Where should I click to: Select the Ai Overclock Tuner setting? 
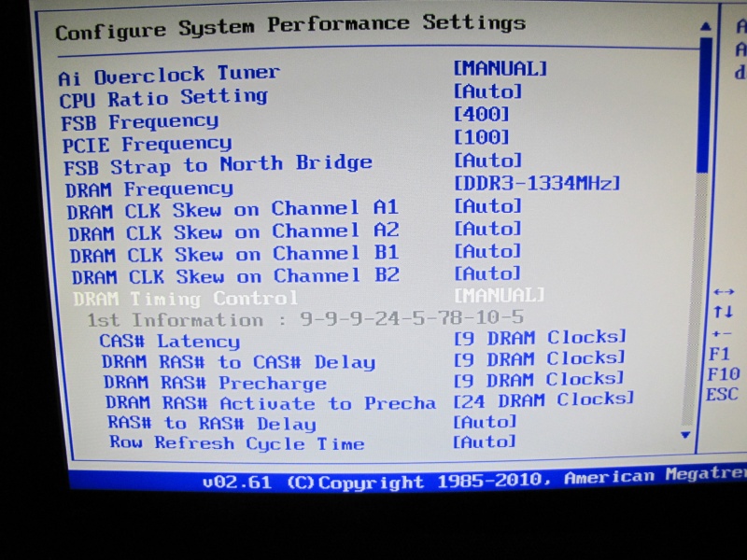169,76
